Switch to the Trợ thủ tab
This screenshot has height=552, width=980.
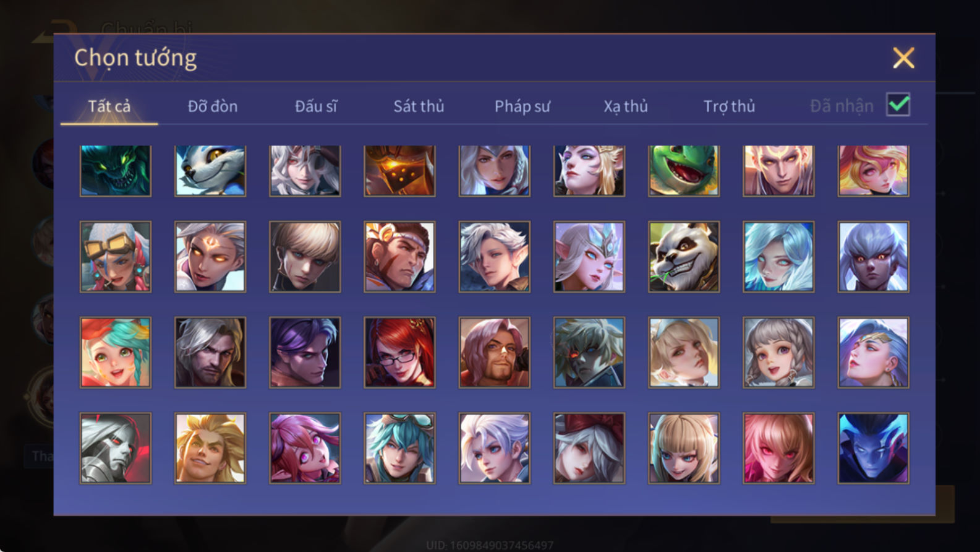pyautogui.click(x=729, y=106)
